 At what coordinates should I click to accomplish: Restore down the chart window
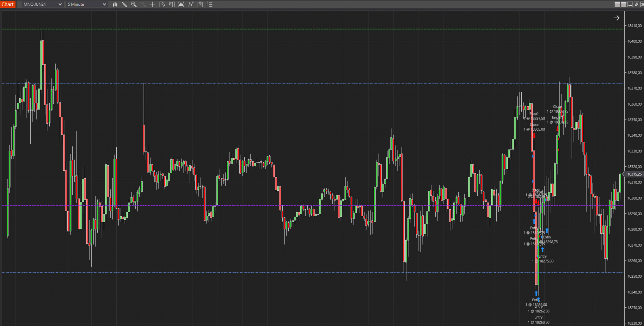point(636,4)
